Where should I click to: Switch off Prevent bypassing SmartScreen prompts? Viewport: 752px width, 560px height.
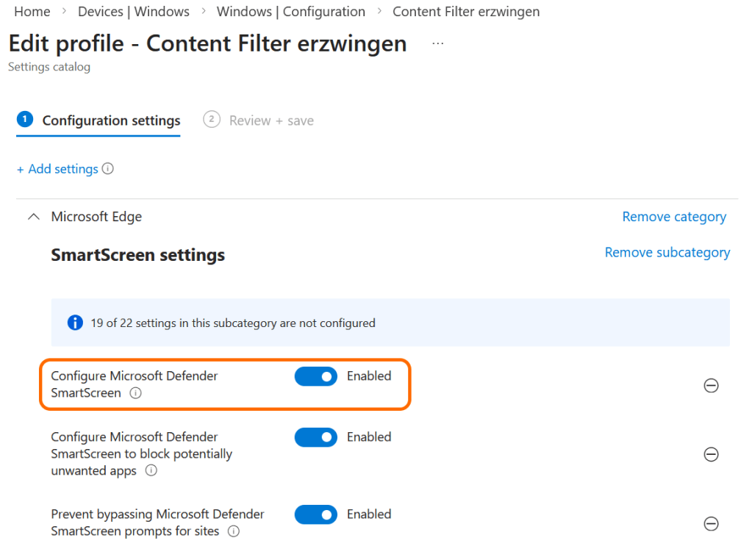coord(315,514)
